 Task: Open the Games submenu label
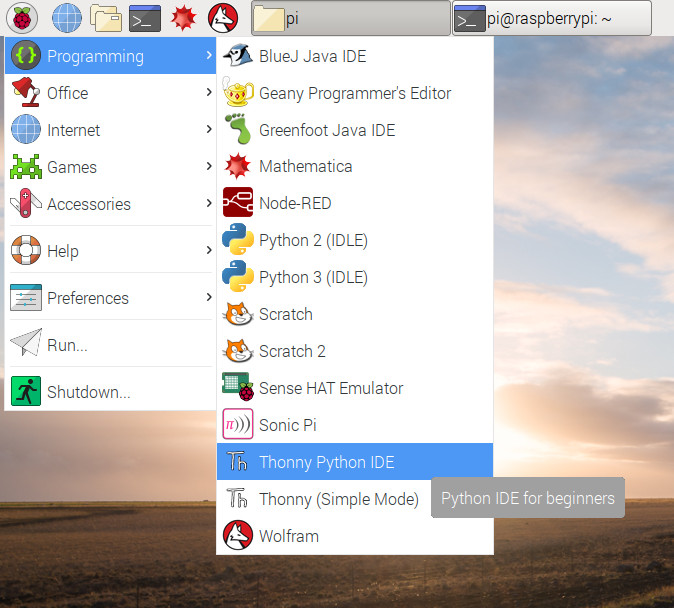pyautogui.click(x=72, y=167)
